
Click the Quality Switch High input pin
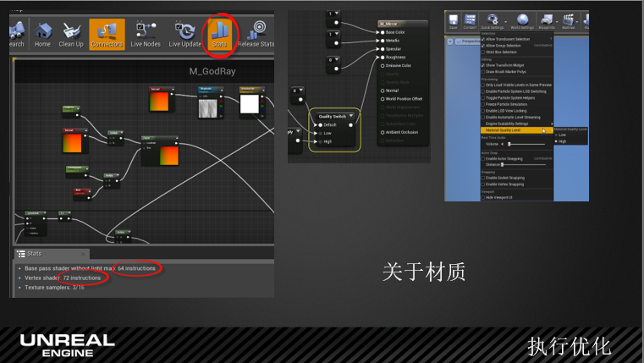[321, 141]
